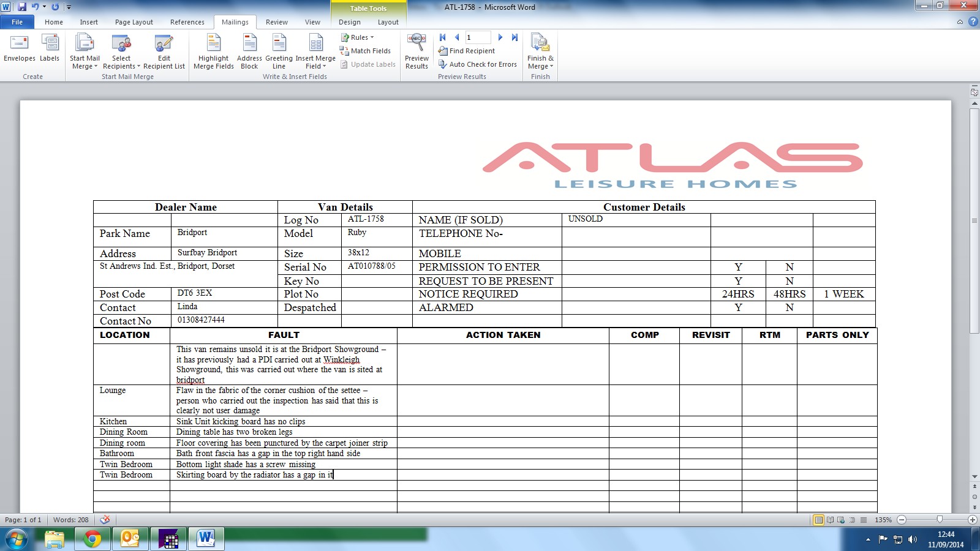Viewport: 980px width, 551px height.
Task: Switch to Table Tools Layout tab
Action: [x=388, y=22]
